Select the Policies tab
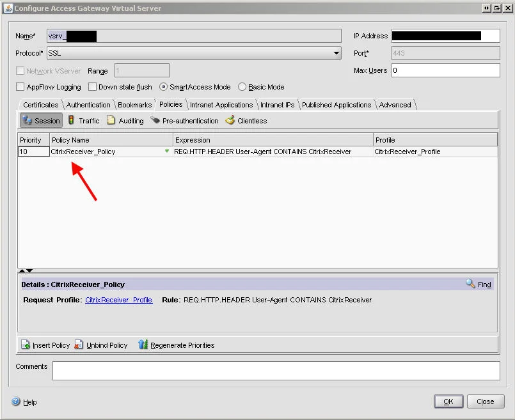 tap(171, 104)
